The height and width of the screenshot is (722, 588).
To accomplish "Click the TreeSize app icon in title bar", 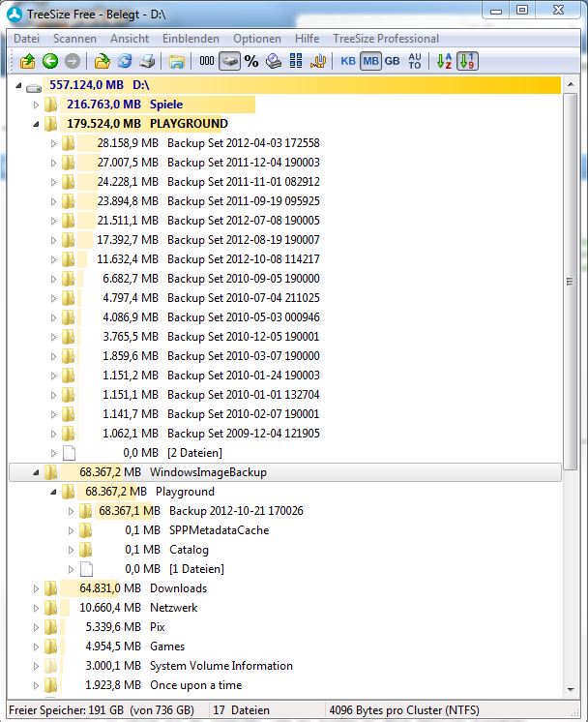I will (15, 14).
